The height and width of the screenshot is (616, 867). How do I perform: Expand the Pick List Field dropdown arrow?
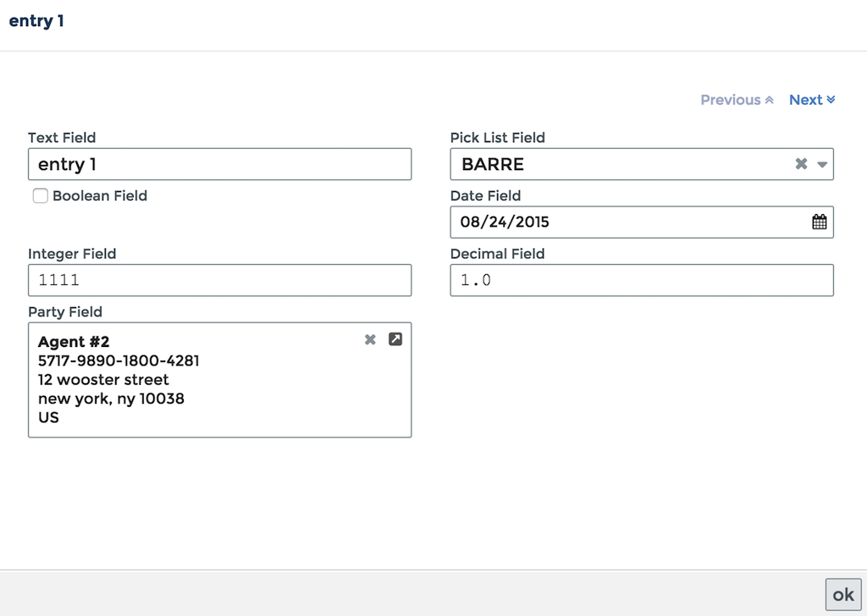coord(822,164)
